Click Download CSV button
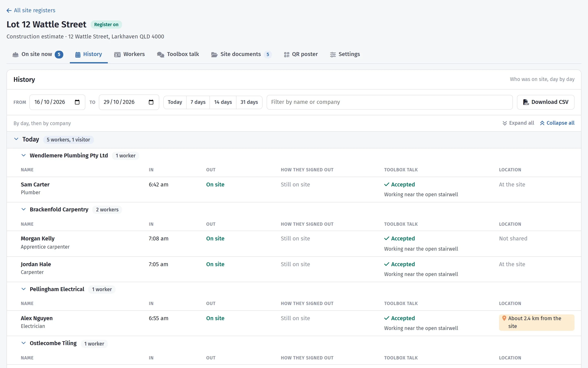This screenshot has width=588, height=368. 546,102
